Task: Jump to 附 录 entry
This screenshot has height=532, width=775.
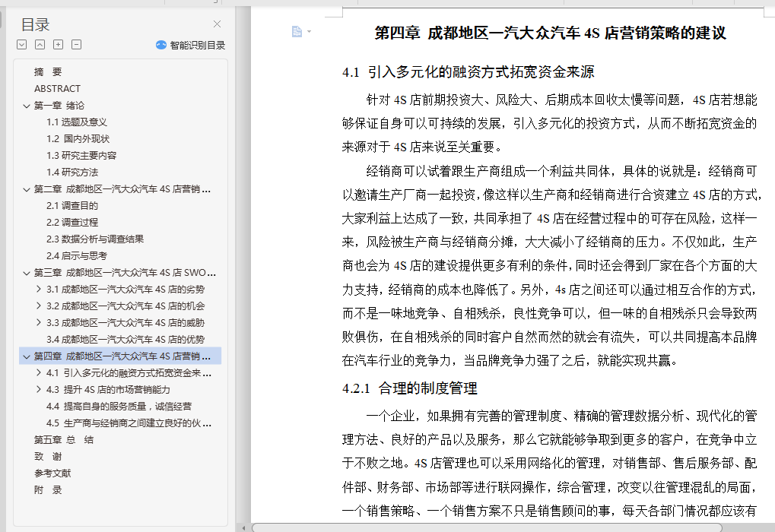Action: pyautogui.click(x=48, y=490)
